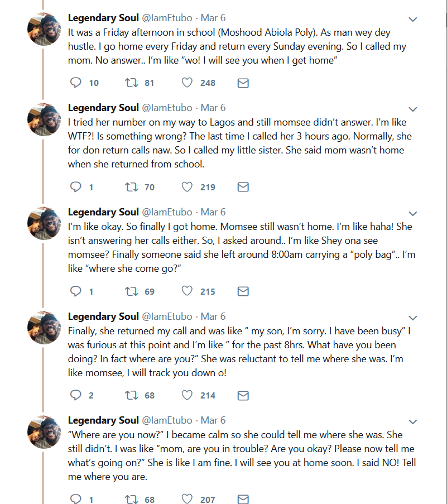Screen dimensions: 447x504
Task: Open Legendary Soul profile name on last tweet
Action: click(103, 420)
